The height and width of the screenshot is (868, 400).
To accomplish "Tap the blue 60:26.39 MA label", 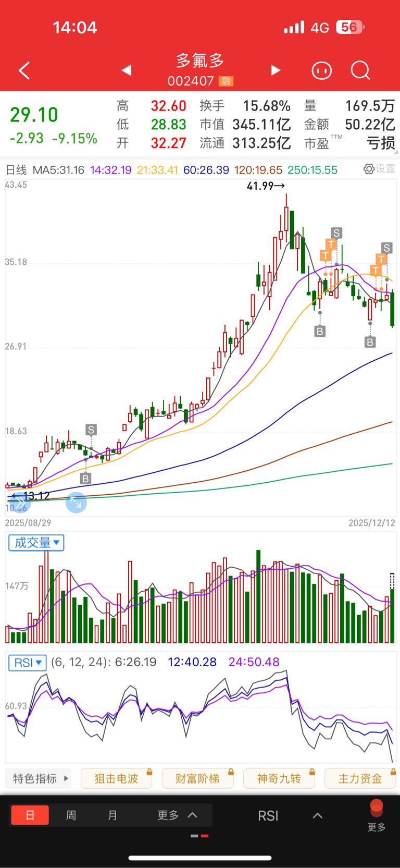I will point(206,170).
